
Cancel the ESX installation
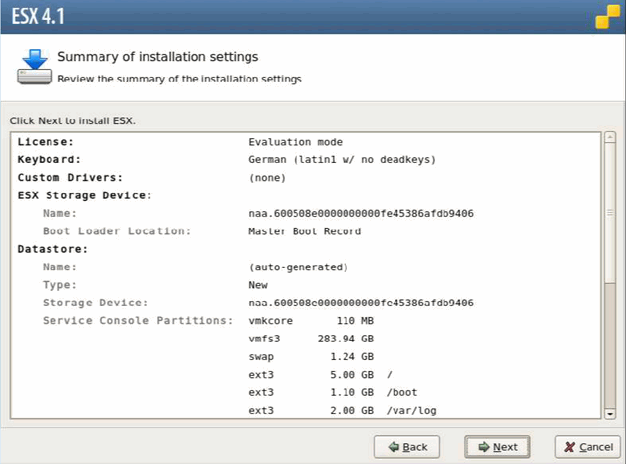585,446
